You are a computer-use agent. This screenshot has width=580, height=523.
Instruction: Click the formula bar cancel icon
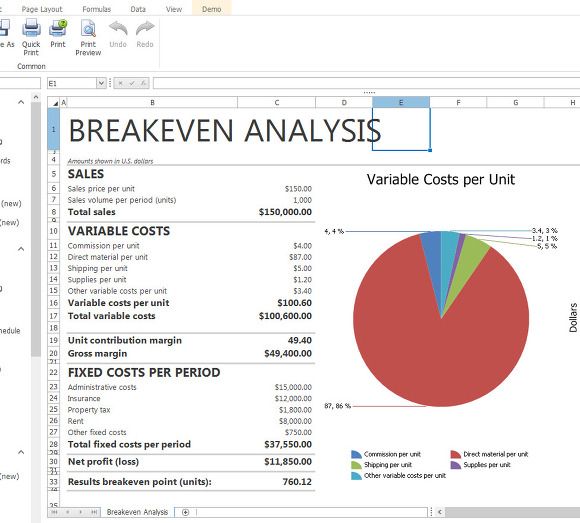(x=120, y=84)
